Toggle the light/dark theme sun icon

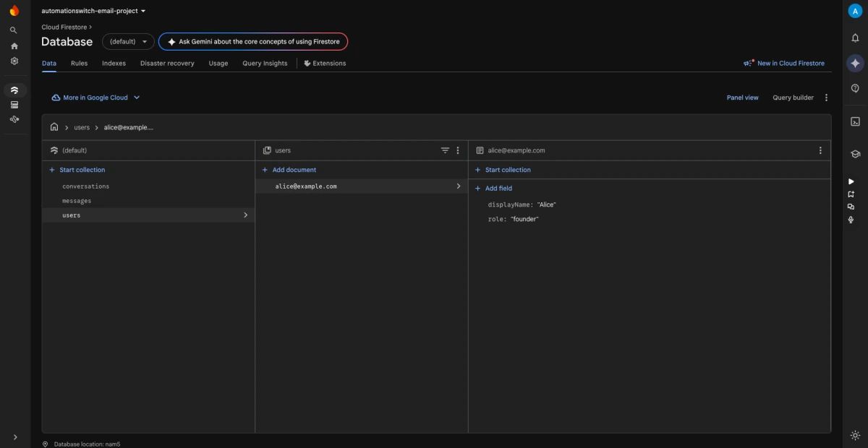click(855, 435)
